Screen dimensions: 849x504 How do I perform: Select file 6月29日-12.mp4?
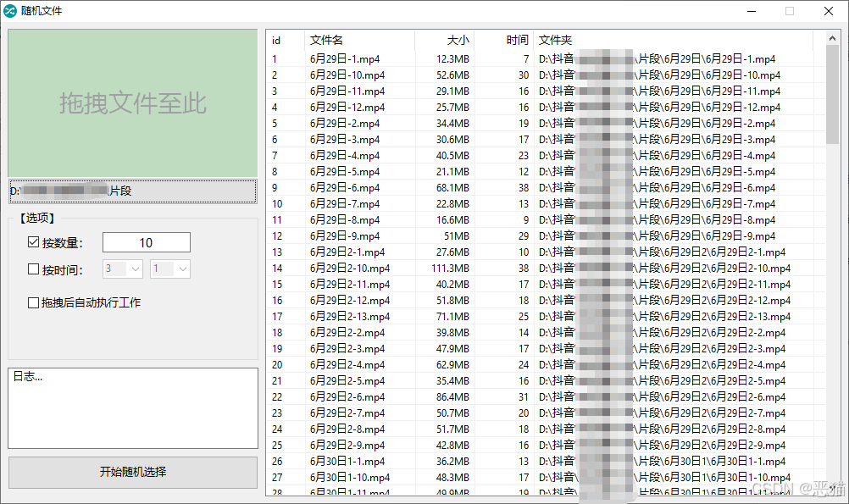point(347,108)
